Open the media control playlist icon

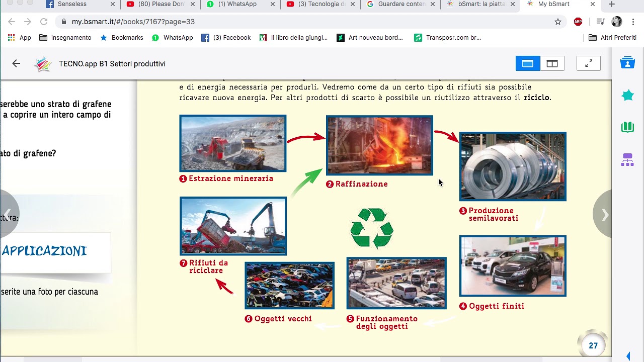coord(600,22)
